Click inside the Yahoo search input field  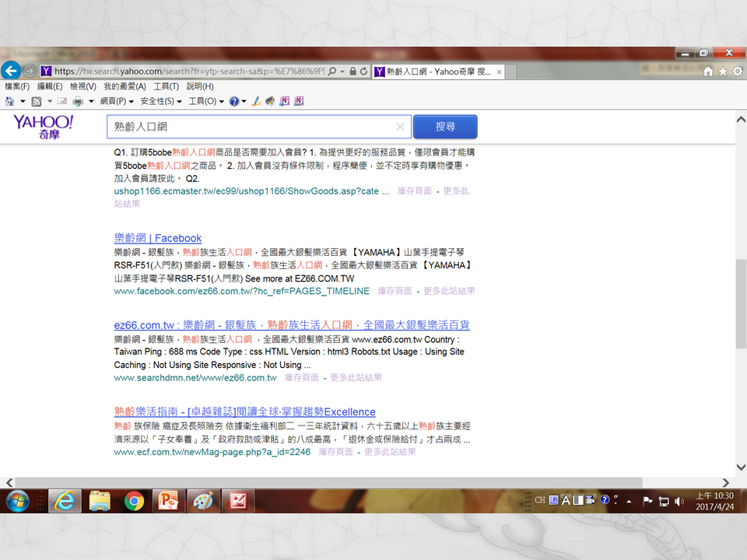(258, 127)
